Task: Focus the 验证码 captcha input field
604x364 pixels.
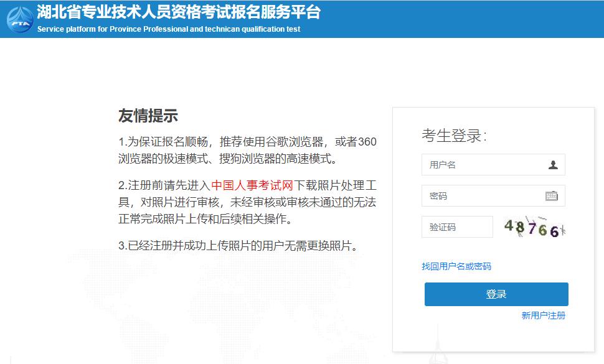Action: coord(457,226)
